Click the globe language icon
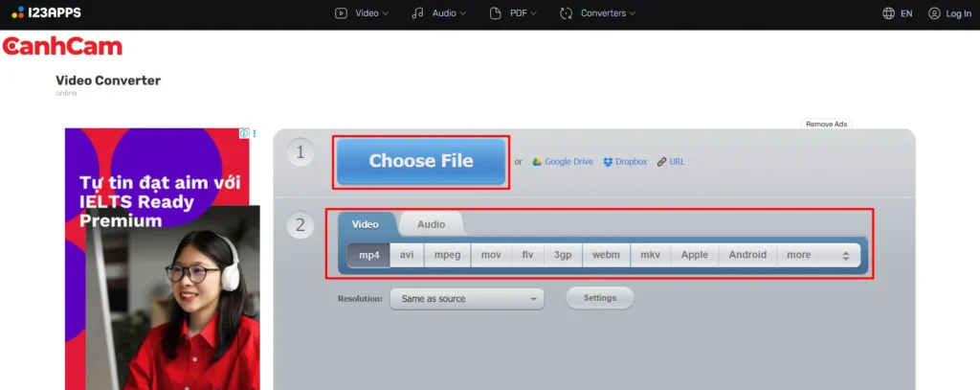The width and height of the screenshot is (980, 390). coord(888,13)
